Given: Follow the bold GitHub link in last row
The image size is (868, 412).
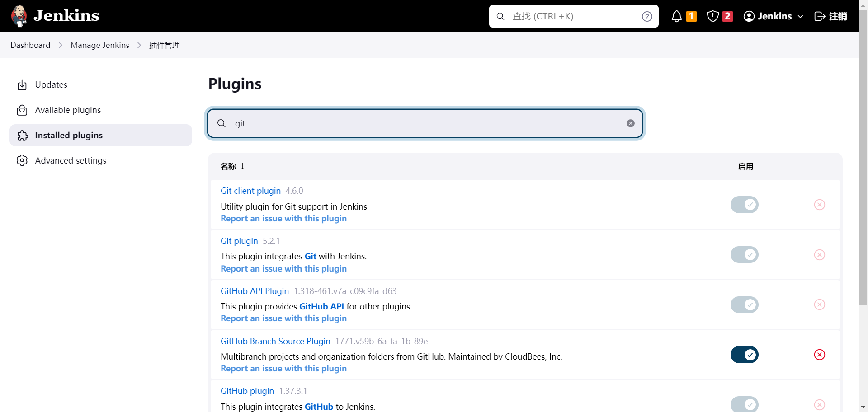Looking at the screenshot, I should click(x=319, y=407).
